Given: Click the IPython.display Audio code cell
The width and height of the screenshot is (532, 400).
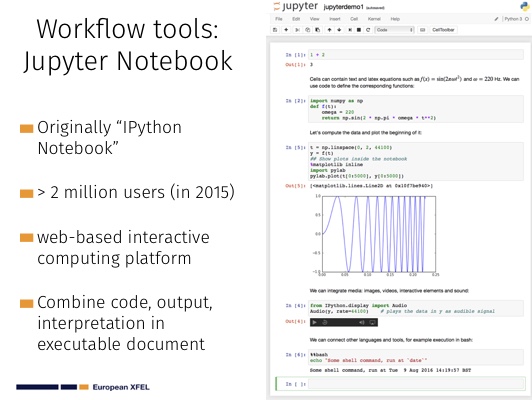Looking at the screenshot, I should click(x=416, y=308).
